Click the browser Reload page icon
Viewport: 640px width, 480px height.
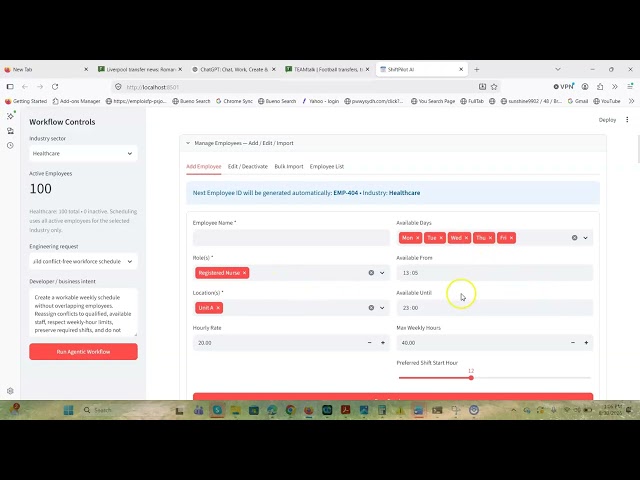[55, 87]
